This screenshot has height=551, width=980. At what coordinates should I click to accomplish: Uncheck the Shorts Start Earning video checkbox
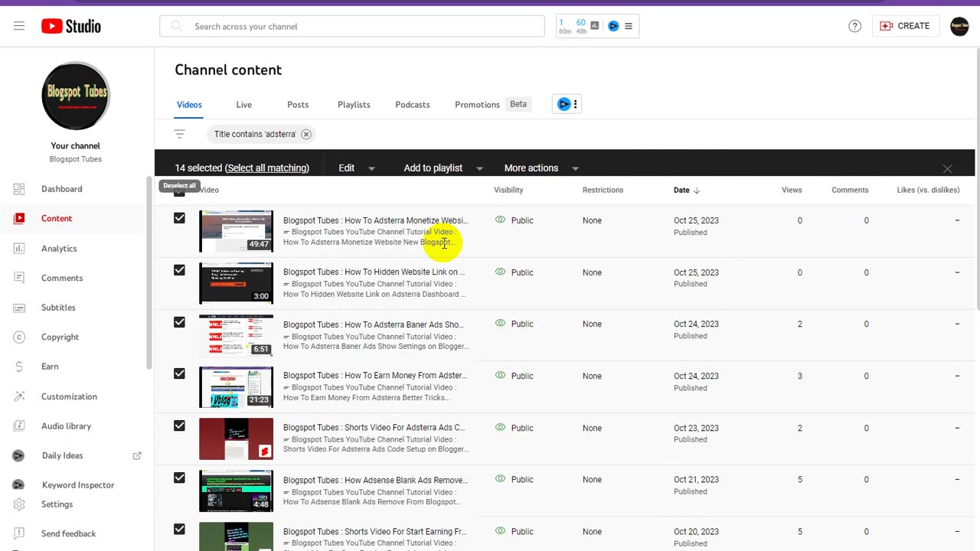pyautogui.click(x=179, y=529)
